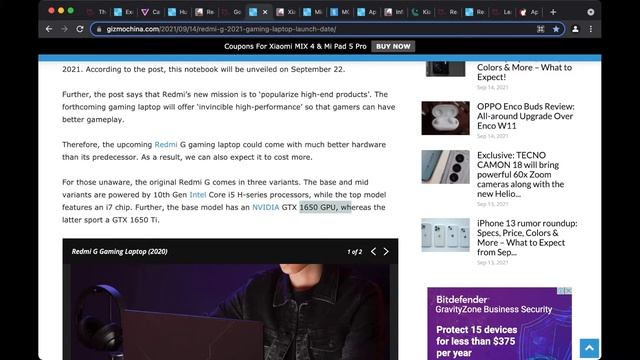Screen dimensions: 640x360
Task: Click the '1 of 2' gallery counter
Action: point(354,252)
